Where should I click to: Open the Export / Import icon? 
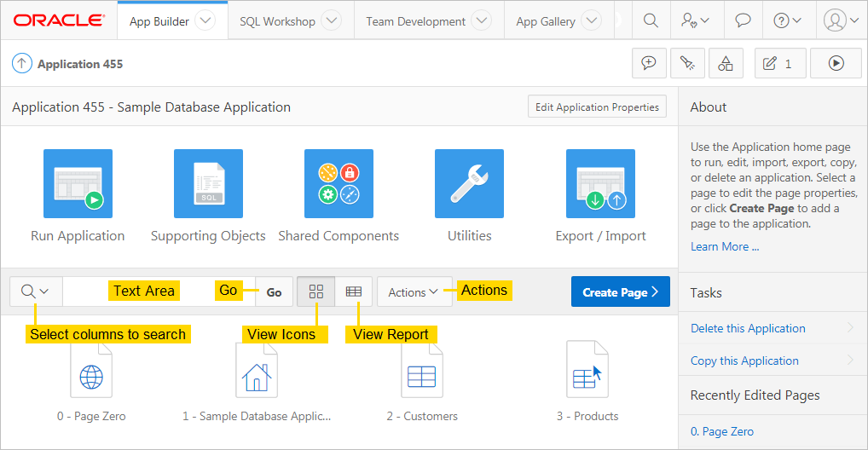(x=600, y=183)
